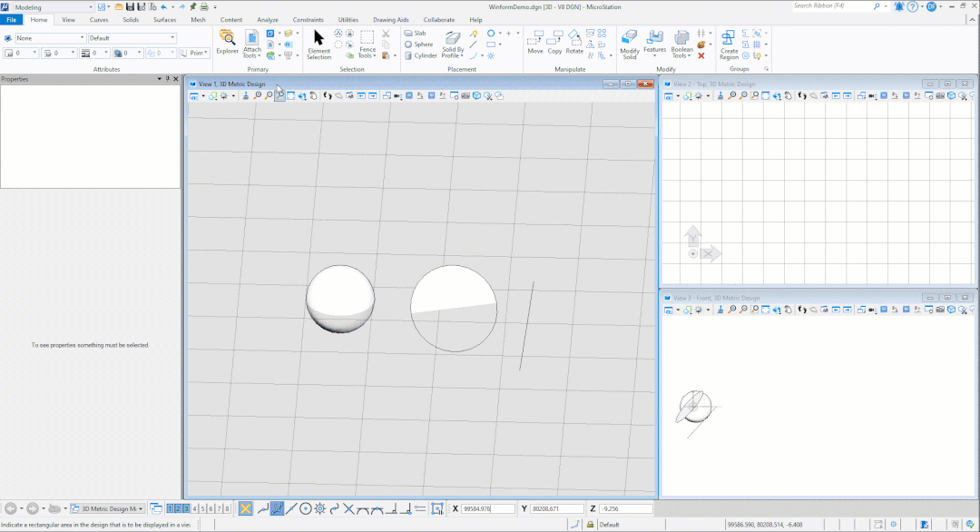Switch to the Curves ribbon tab
The image size is (980, 532).
pos(99,19)
